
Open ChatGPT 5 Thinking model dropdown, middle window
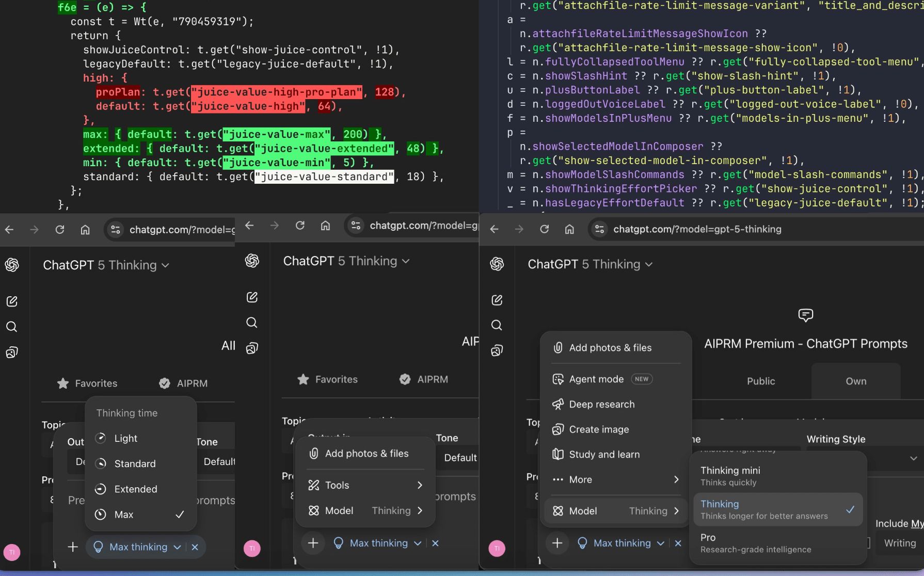pyautogui.click(x=346, y=261)
